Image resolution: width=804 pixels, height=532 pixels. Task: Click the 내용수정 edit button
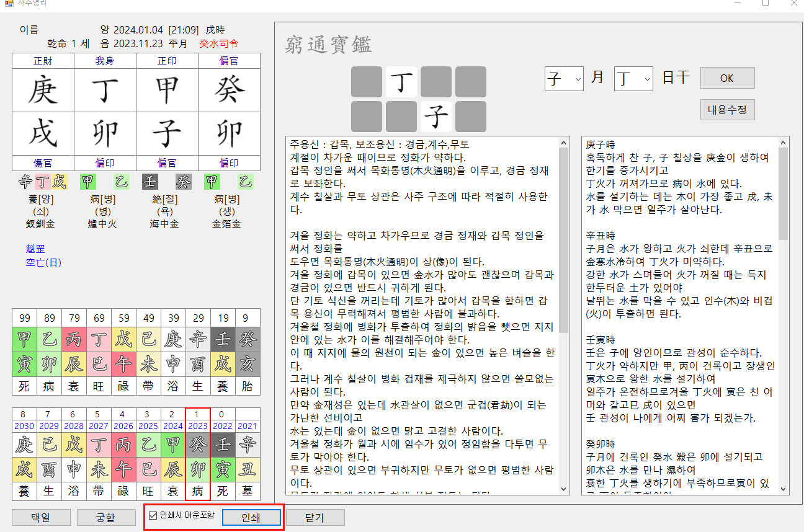pos(727,110)
